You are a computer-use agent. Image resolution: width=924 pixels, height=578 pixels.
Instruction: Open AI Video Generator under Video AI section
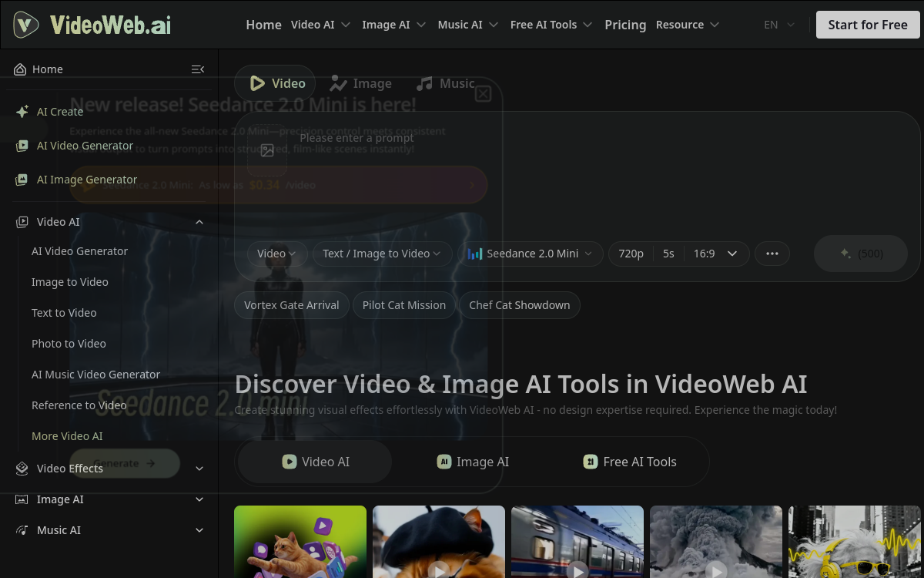(x=80, y=251)
